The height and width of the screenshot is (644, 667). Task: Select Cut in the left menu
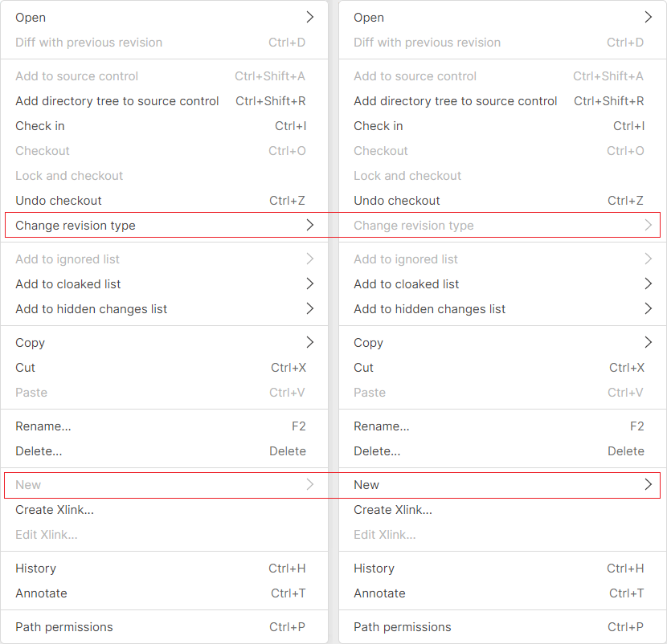point(26,368)
